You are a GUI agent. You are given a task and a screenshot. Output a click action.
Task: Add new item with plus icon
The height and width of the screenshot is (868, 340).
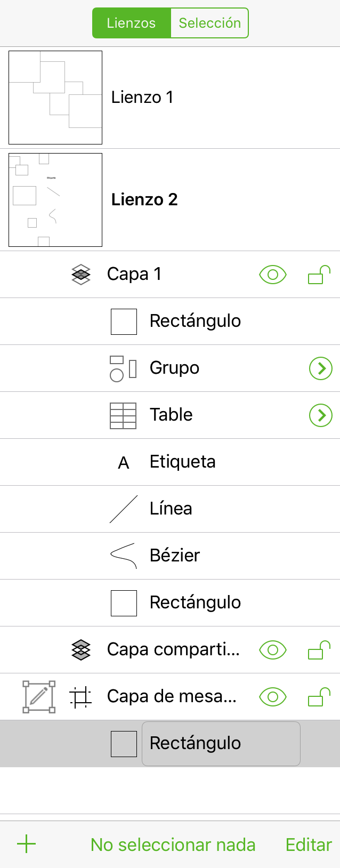click(x=27, y=844)
